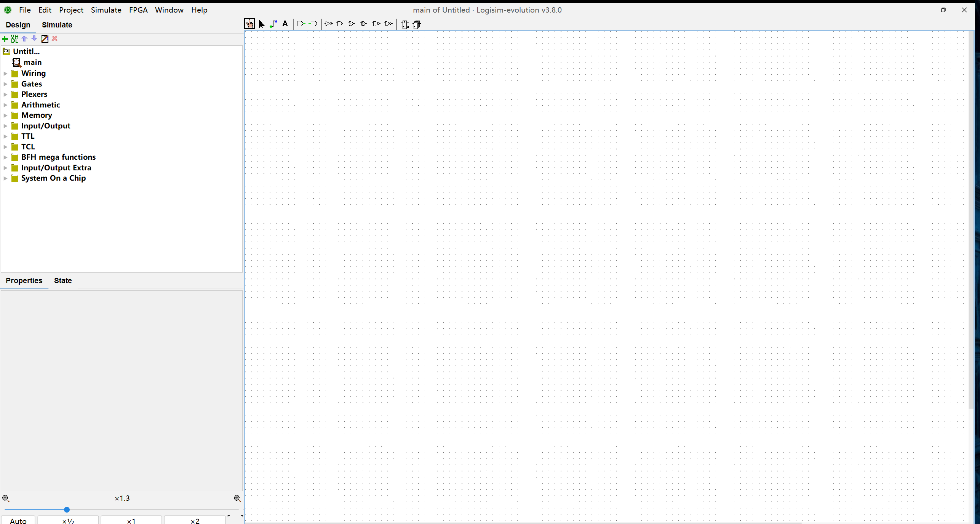The height and width of the screenshot is (524, 980).
Task: Click the Logisim app logo icon
Action: tap(8, 10)
